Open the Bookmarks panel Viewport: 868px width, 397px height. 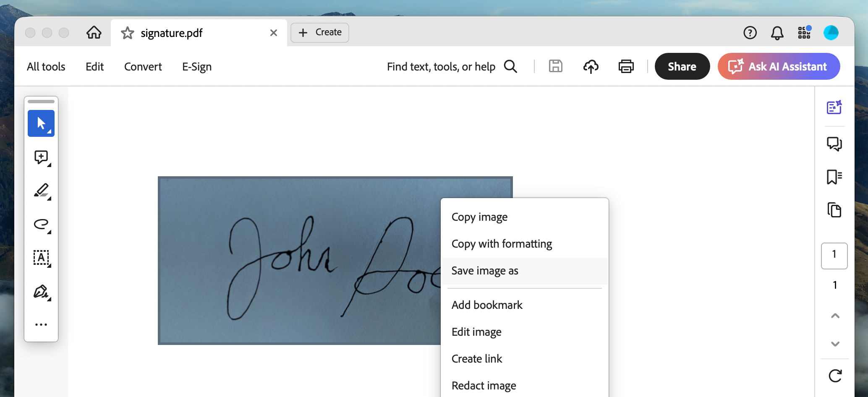[x=834, y=177]
